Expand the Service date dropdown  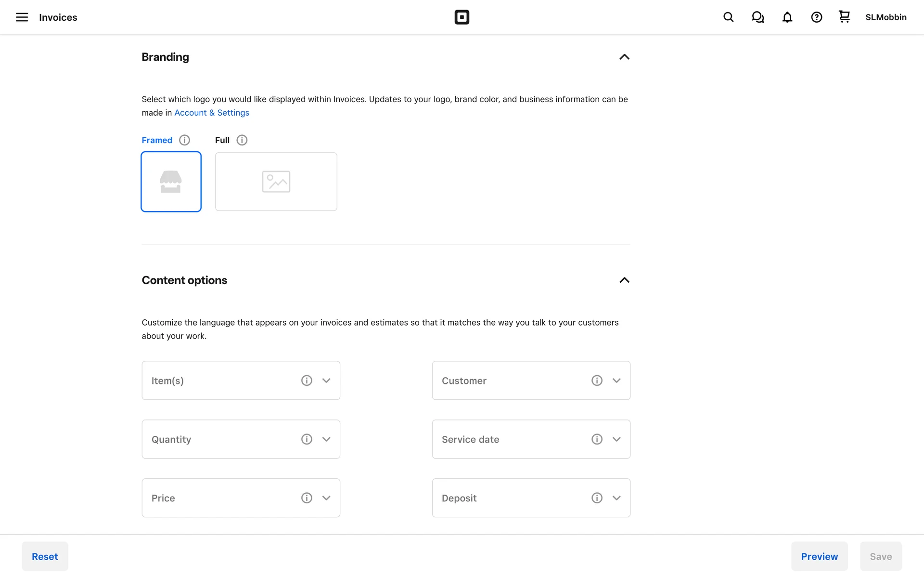point(616,439)
